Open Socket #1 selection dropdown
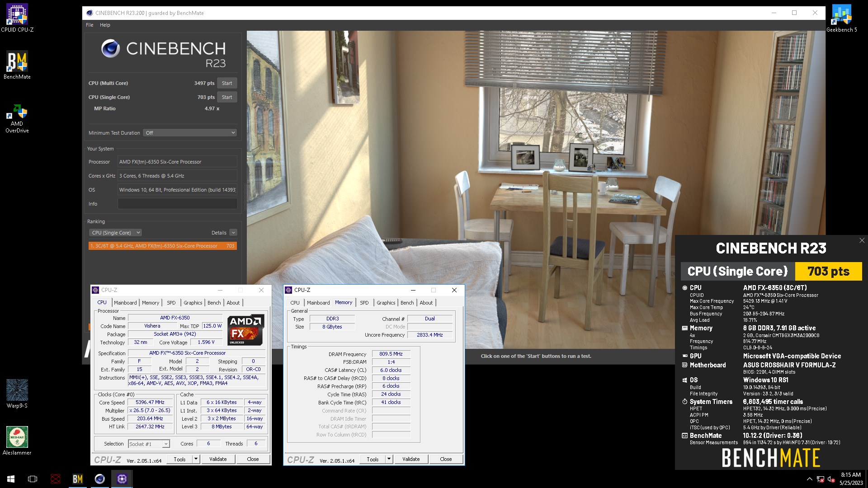Image resolution: width=868 pixels, height=488 pixels. 149,444
